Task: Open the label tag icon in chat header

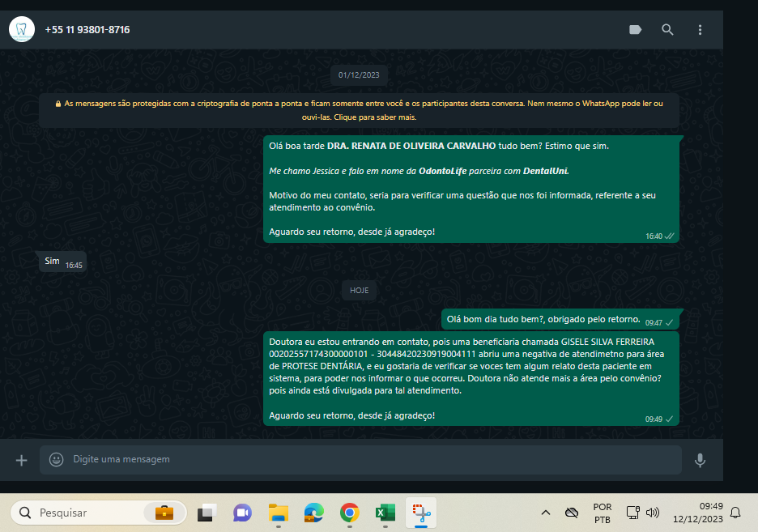Action: [x=635, y=29]
